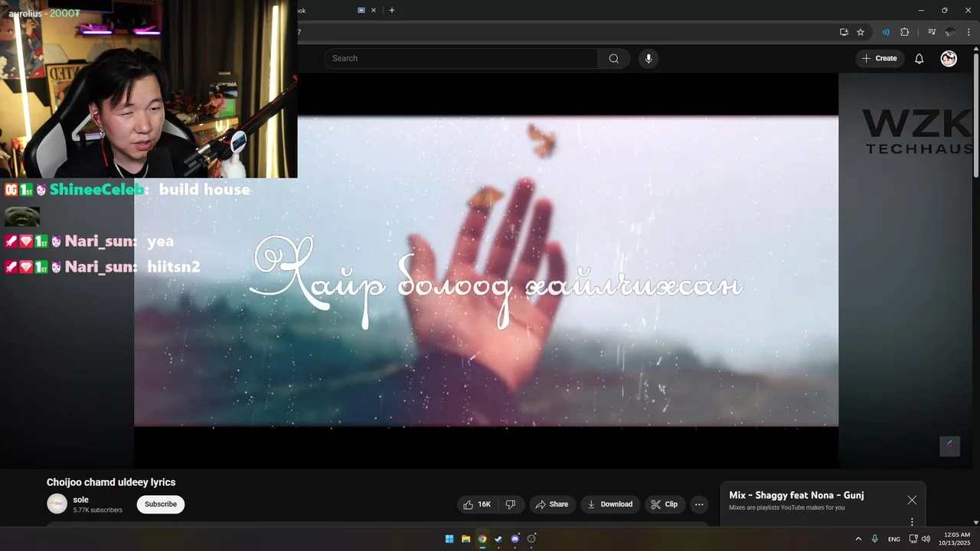Click video title Choijoo chamd uldeey lyrics
Screen dimensions: 980x551
pos(111,482)
